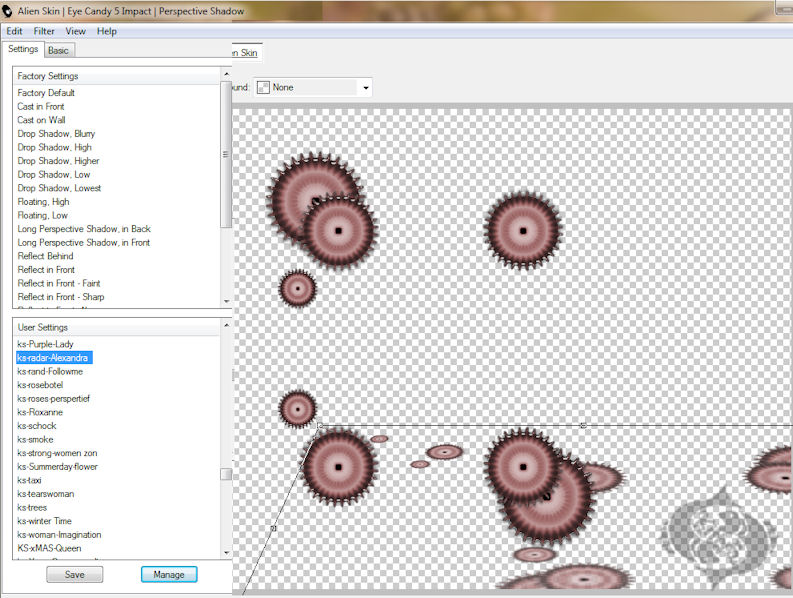This screenshot has height=598, width=793.
Task: Select Drop Shadow, Lowest preset
Action: (x=59, y=189)
